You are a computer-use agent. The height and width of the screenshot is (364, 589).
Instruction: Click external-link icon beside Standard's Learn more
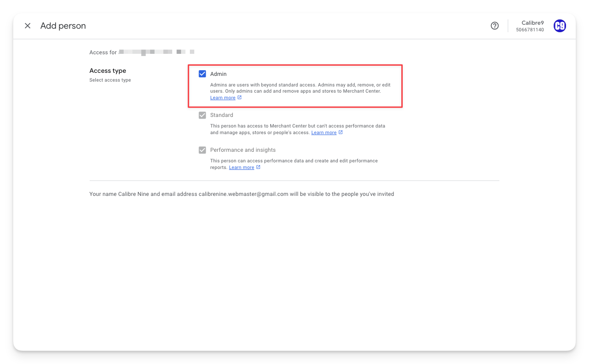(x=341, y=132)
